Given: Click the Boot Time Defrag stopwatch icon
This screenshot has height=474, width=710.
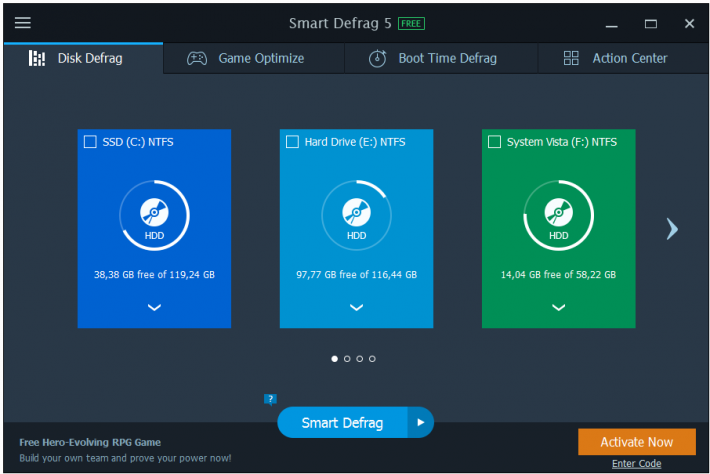Looking at the screenshot, I should [x=377, y=58].
